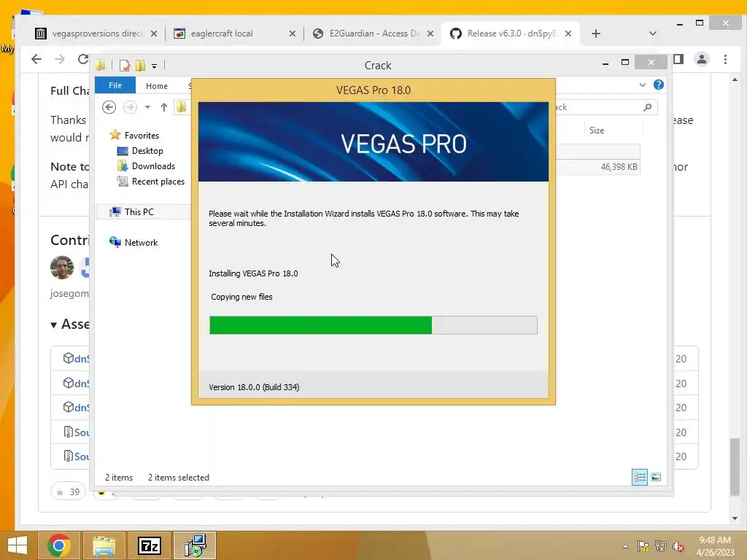Screen dimensions: 747x560
Task: Click New Folder icon in quick access toolbar
Action: [x=140, y=65]
